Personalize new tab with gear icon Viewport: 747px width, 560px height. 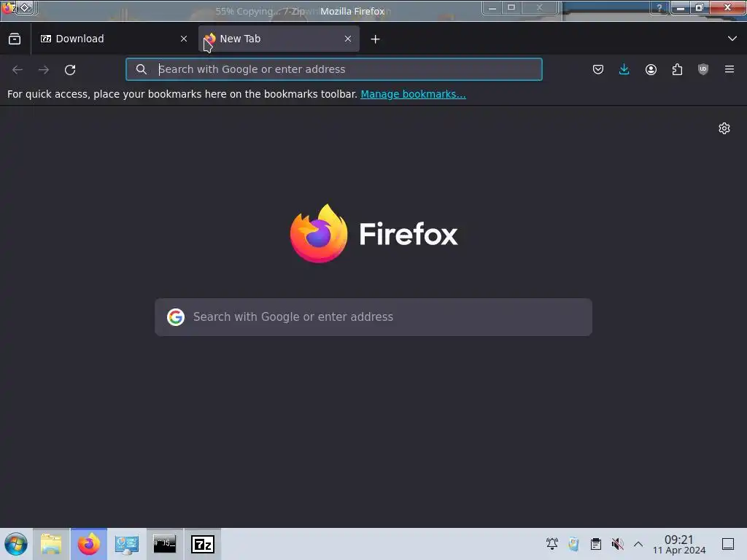point(724,128)
